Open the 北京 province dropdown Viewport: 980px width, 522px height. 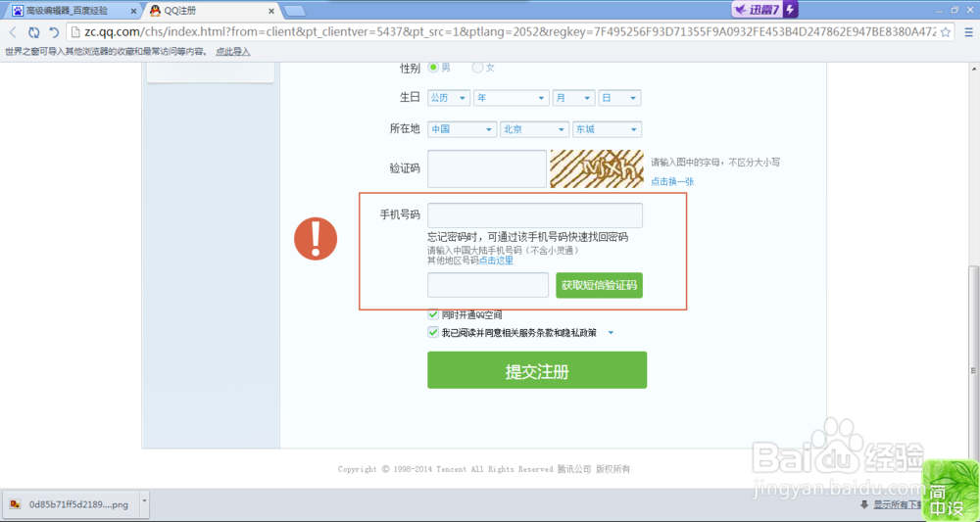(x=535, y=129)
